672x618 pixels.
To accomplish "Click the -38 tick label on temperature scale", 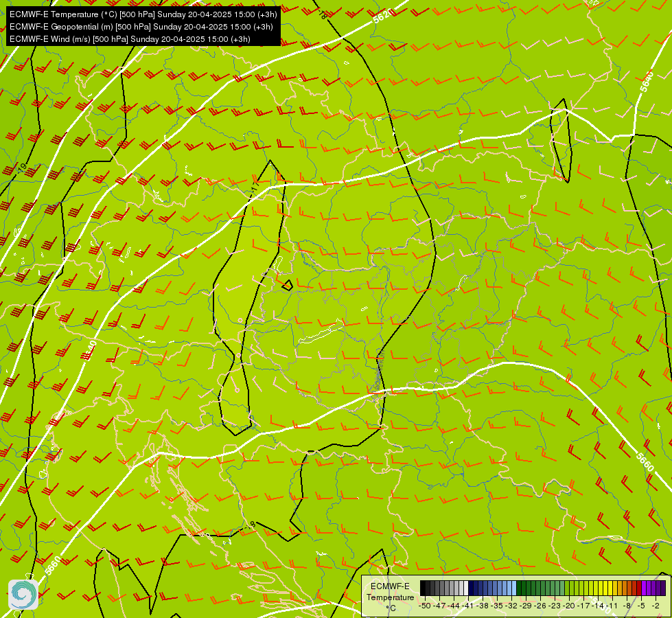I will coord(482,606).
